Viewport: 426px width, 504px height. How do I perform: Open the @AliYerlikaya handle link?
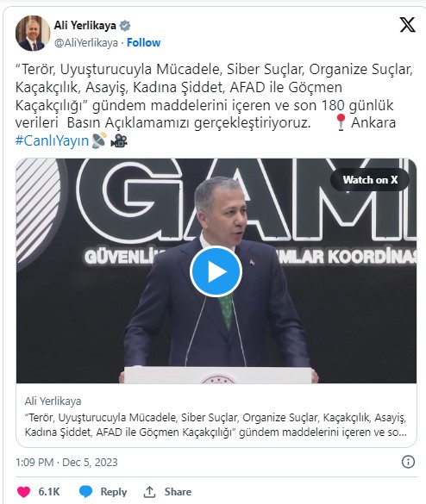pyautogui.click(x=86, y=43)
